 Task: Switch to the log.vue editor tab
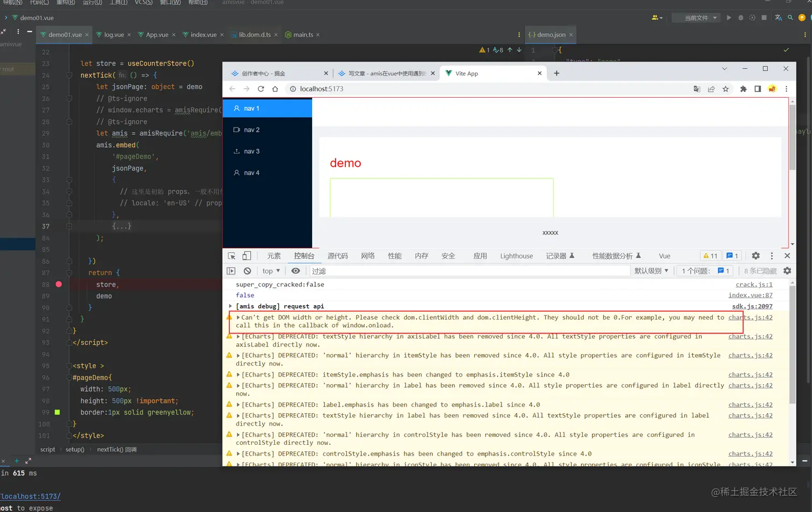(113, 35)
